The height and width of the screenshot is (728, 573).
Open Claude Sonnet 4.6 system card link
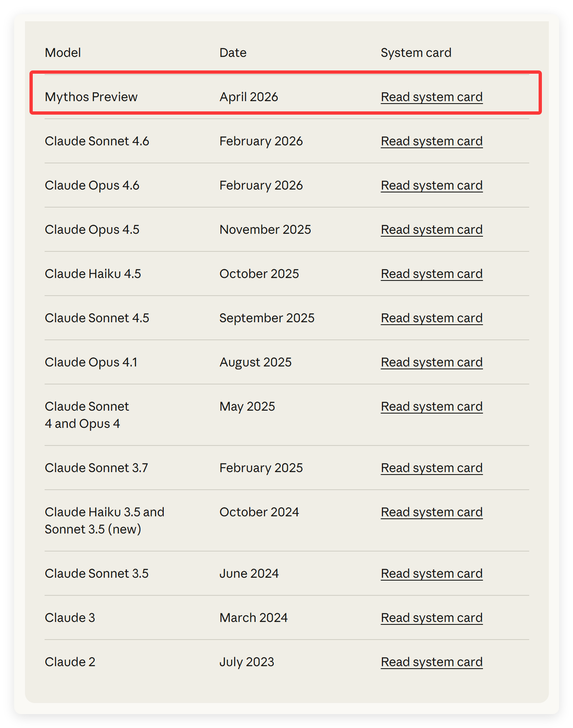click(431, 141)
